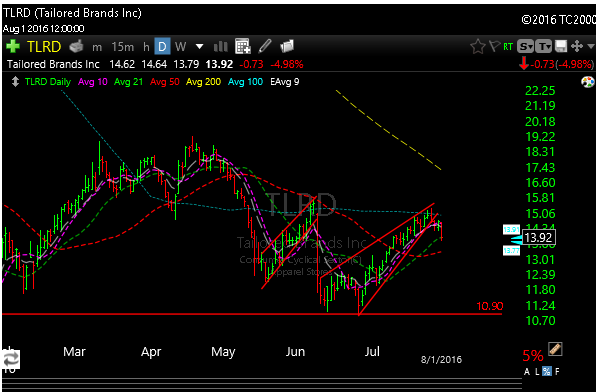596x392 pixels.
Task: Toggle the favorite star icon
Action: [477, 46]
